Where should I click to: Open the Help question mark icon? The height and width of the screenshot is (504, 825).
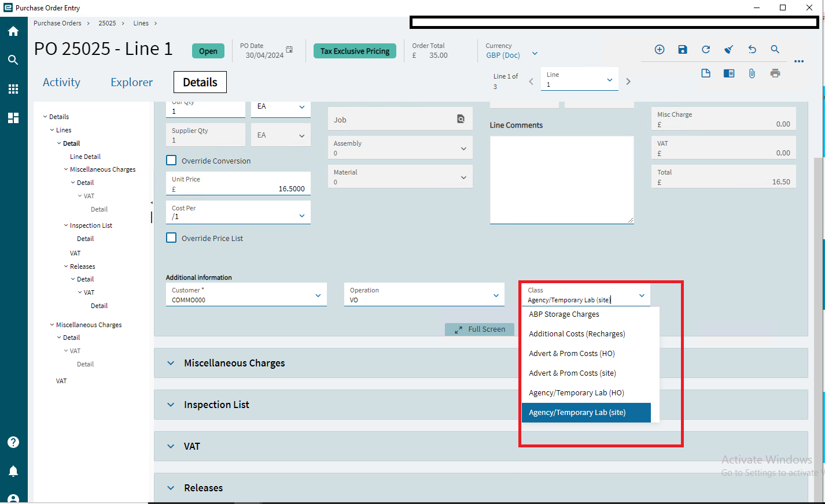pyautogui.click(x=13, y=442)
